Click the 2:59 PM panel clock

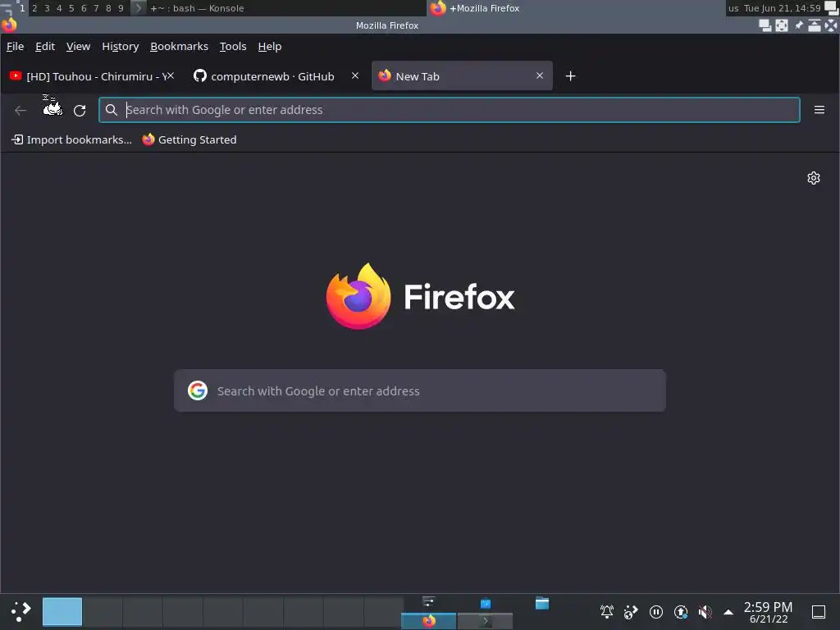[768, 612]
